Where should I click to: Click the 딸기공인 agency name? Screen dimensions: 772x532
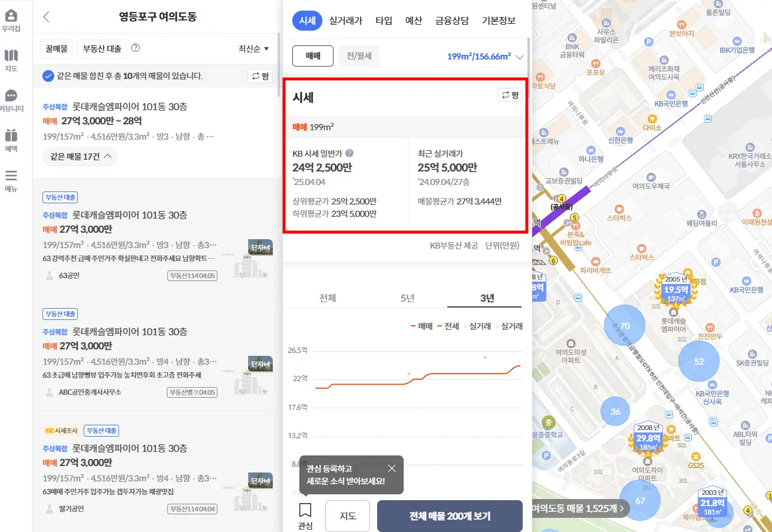71,509
